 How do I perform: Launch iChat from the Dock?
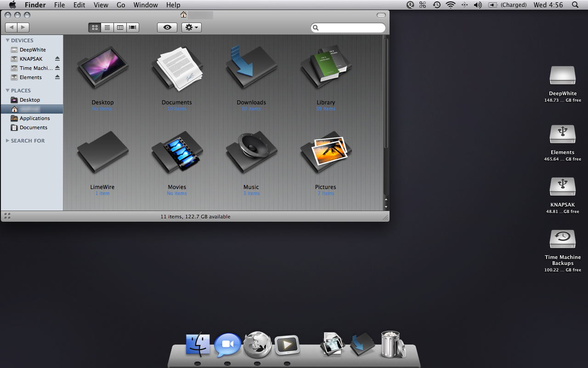[227, 345]
